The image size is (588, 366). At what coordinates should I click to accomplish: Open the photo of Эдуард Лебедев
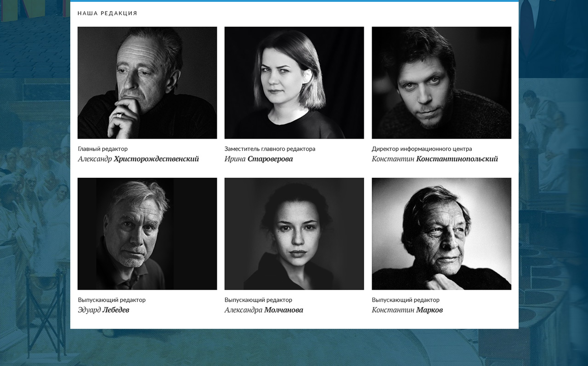tap(147, 234)
